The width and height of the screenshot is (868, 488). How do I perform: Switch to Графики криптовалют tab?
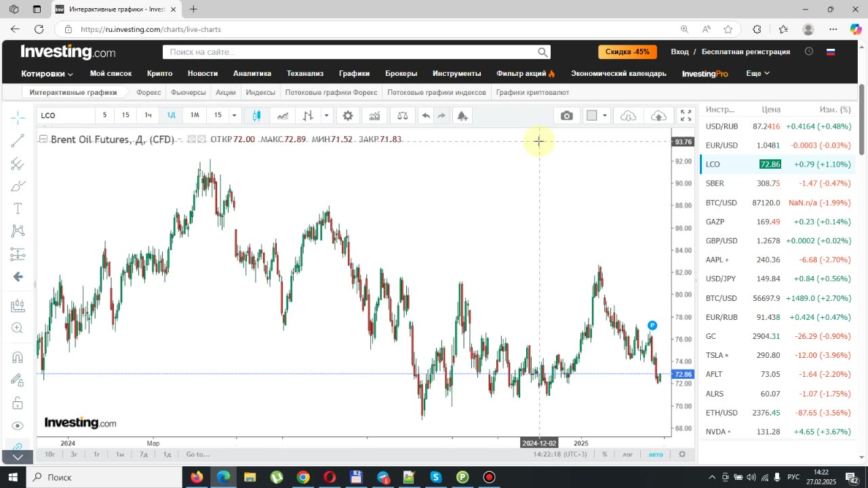point(532,92)
